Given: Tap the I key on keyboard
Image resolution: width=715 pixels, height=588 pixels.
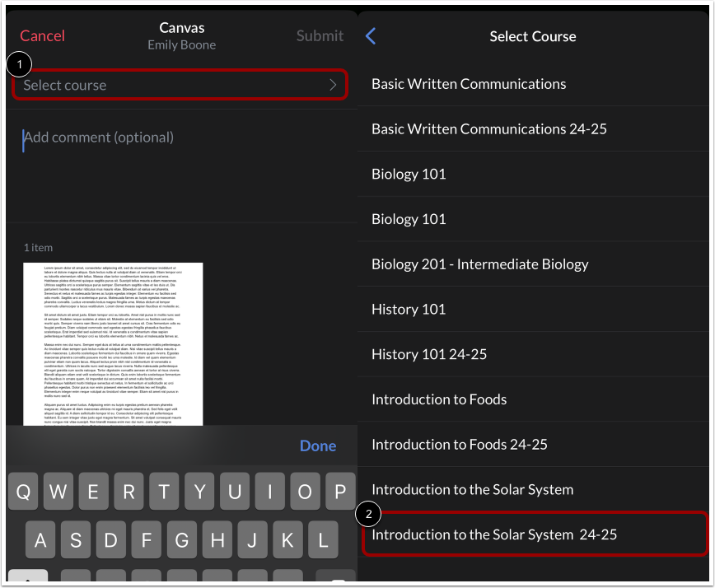Looking at the screenshot, I should point(270,492).
